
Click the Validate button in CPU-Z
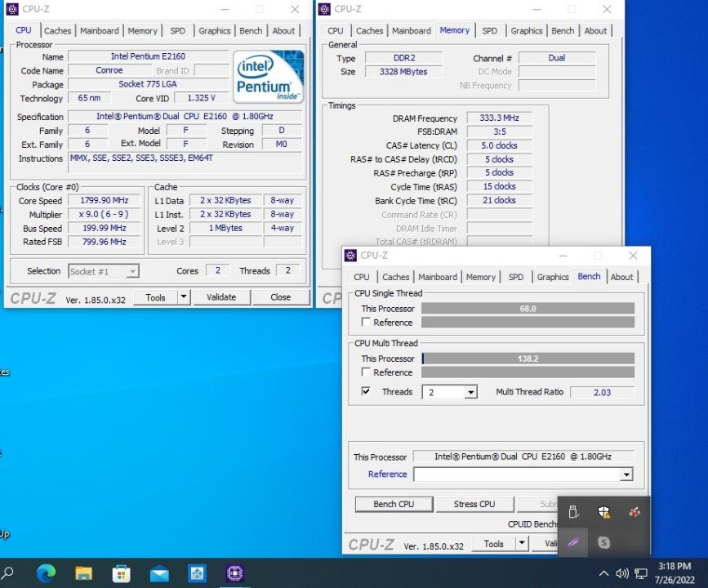pyautogui.click(x=221, y=297)
